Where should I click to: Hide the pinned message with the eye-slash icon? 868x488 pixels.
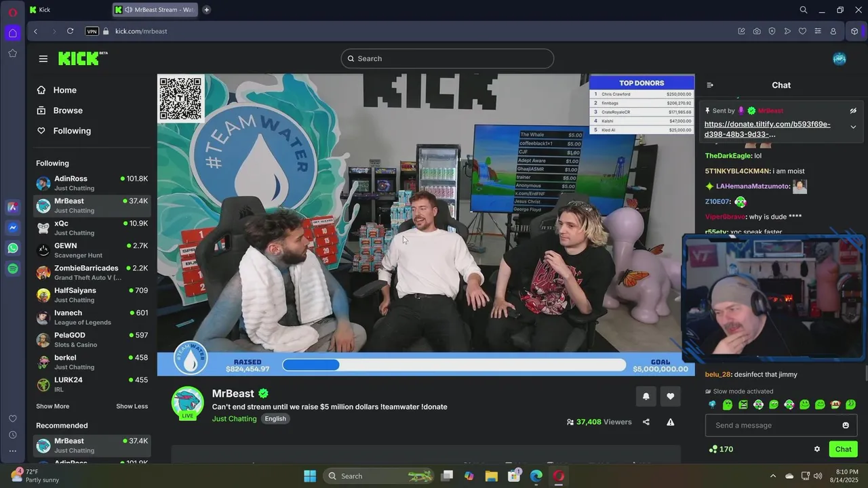pyautogui.click(x=853, y=110)
